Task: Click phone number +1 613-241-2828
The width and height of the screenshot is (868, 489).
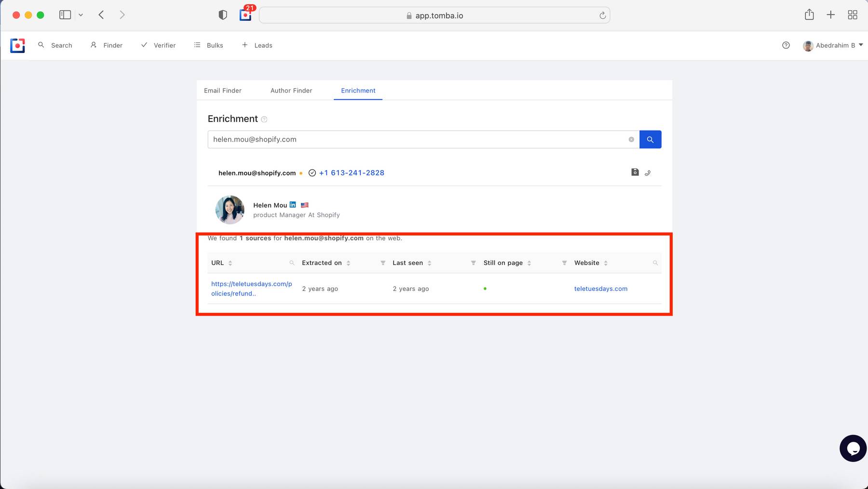Action: (352, 173)
